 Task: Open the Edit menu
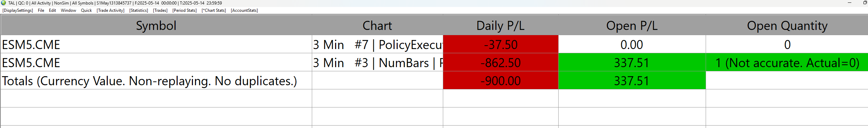(x=52, y=10)
